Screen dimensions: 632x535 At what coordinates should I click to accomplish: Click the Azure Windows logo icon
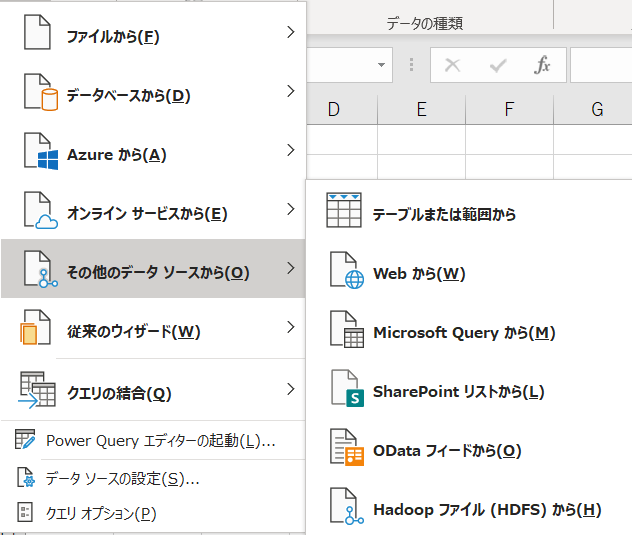[48, 159]
